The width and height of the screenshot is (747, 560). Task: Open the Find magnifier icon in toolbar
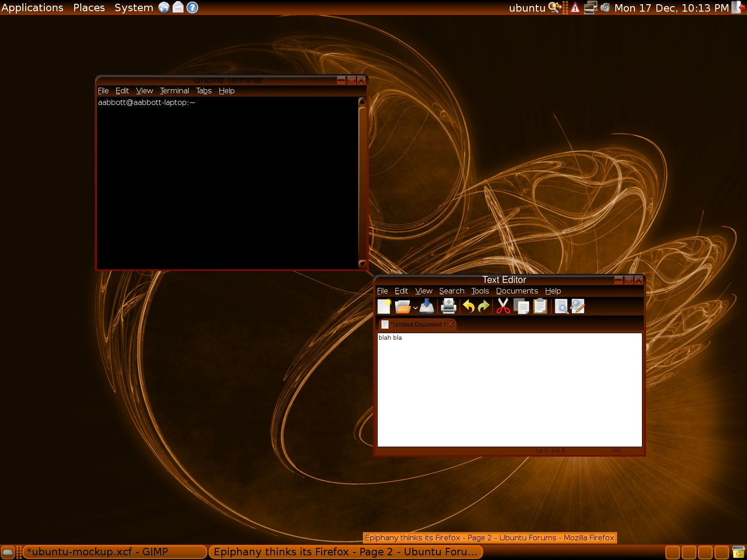point(561,307)
